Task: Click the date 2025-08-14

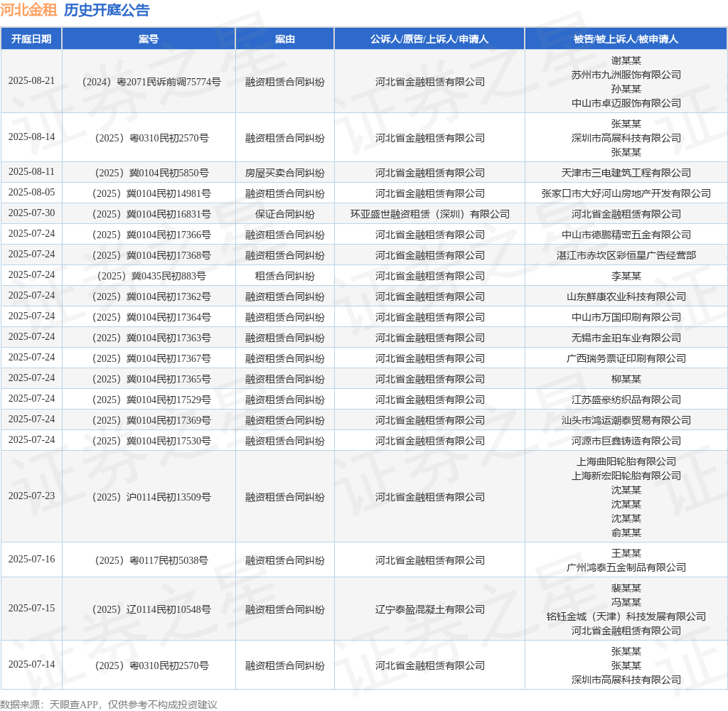Action: (31, 137)
